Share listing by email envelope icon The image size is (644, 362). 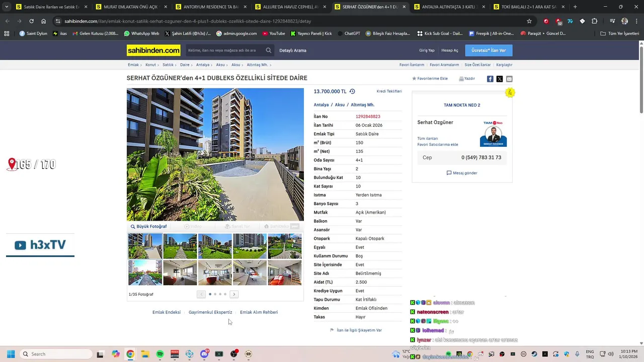click(x=509, y=79)
